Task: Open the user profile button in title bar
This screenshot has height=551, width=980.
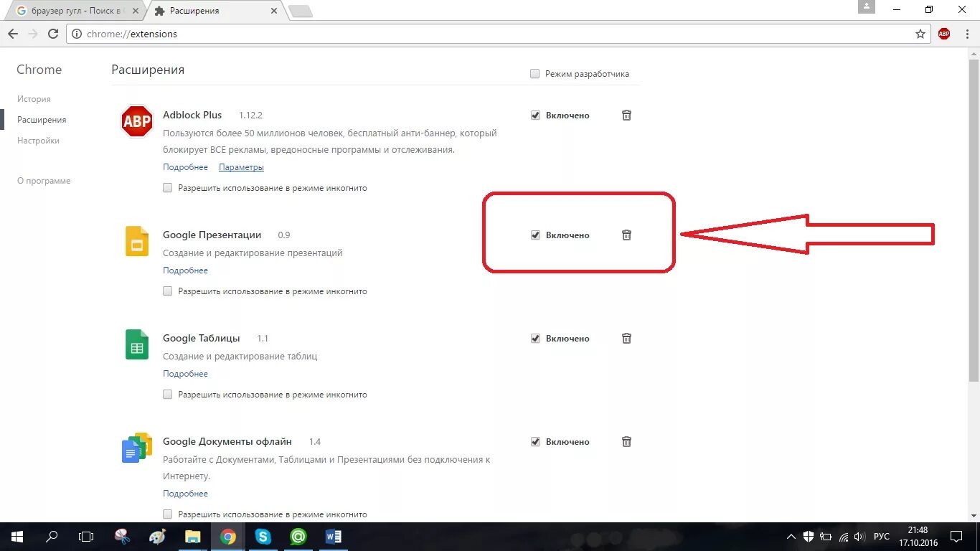Action: tap(867, 7)
